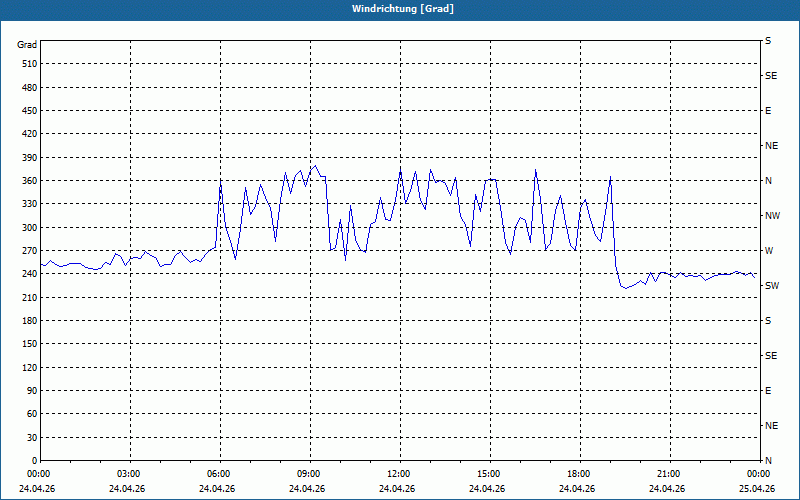Select the E compass label level with 450
The height and width of the screenshot is (500, 800).
768,111
